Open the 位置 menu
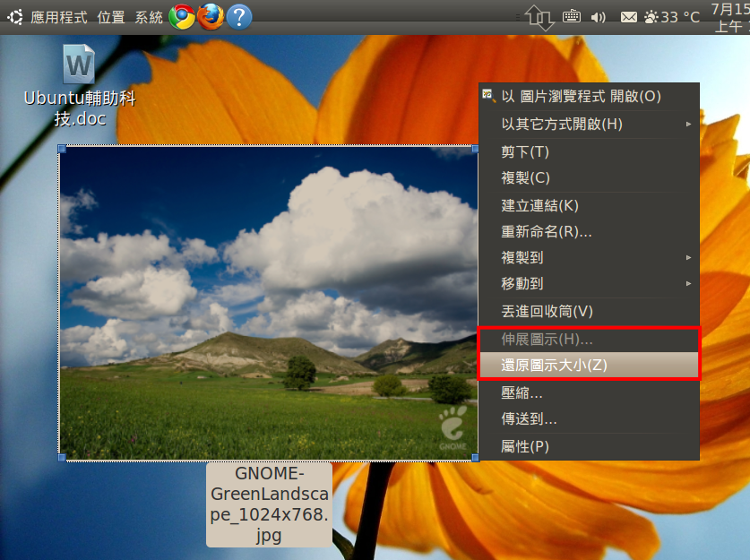Image resolution: width=750 pixels, height=560 pixels. 111,18
